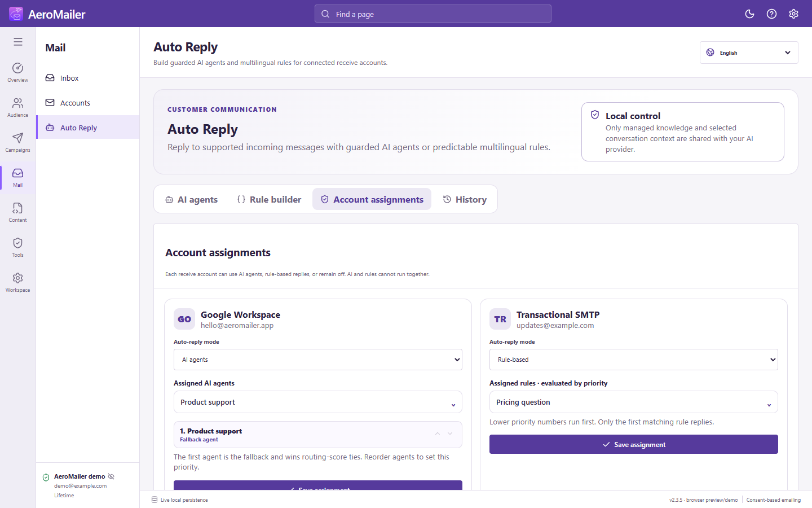Click the hidden-eye icon beside AeroMailer demo
The width and height of the screenshot is (812, 508).
click(111, 476)
